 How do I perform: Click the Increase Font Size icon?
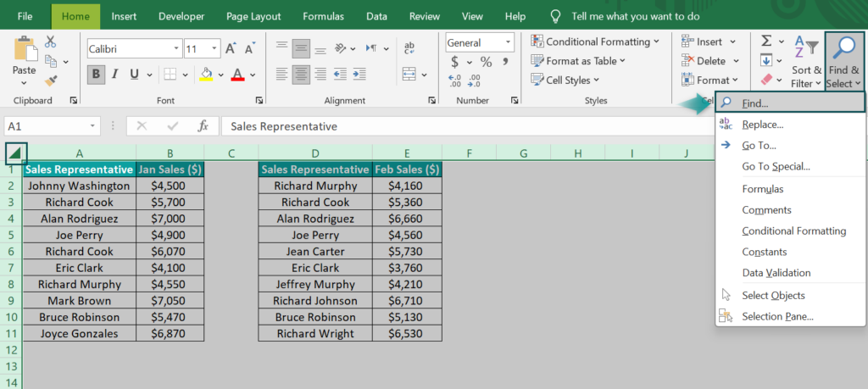click(x=232, y=49)
